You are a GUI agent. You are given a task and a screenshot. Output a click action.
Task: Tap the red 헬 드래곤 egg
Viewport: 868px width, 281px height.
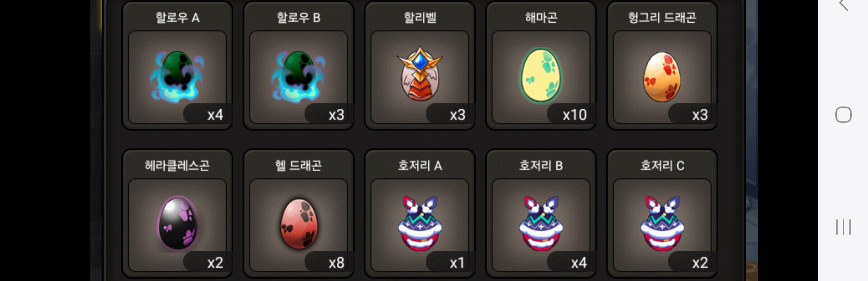coord(299,224)
